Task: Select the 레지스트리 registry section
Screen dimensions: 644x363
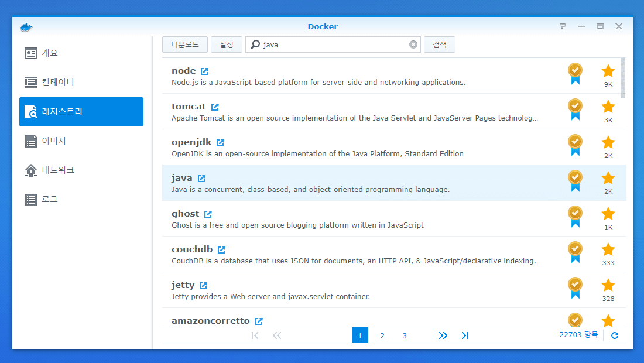Action: (81, 112)
